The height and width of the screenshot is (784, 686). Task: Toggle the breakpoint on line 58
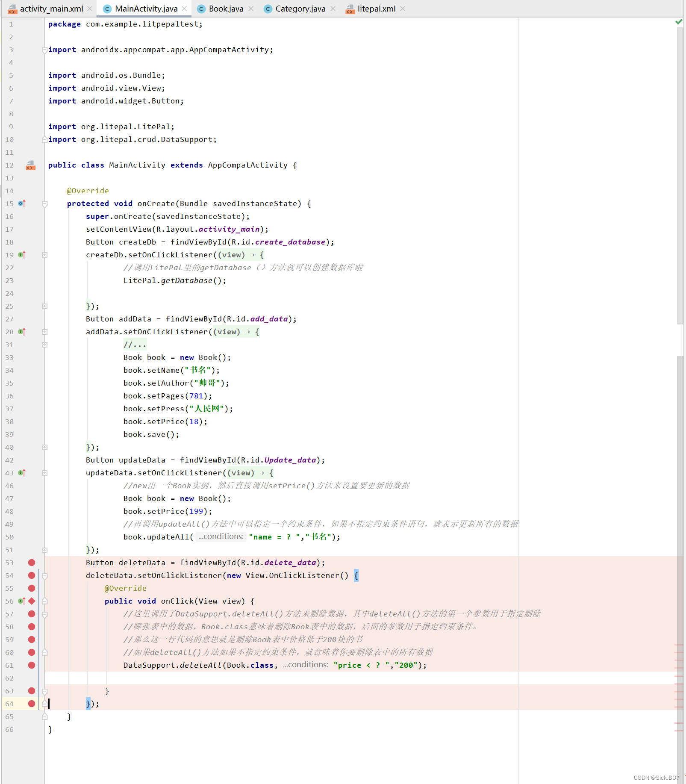(x=32, y=627)
